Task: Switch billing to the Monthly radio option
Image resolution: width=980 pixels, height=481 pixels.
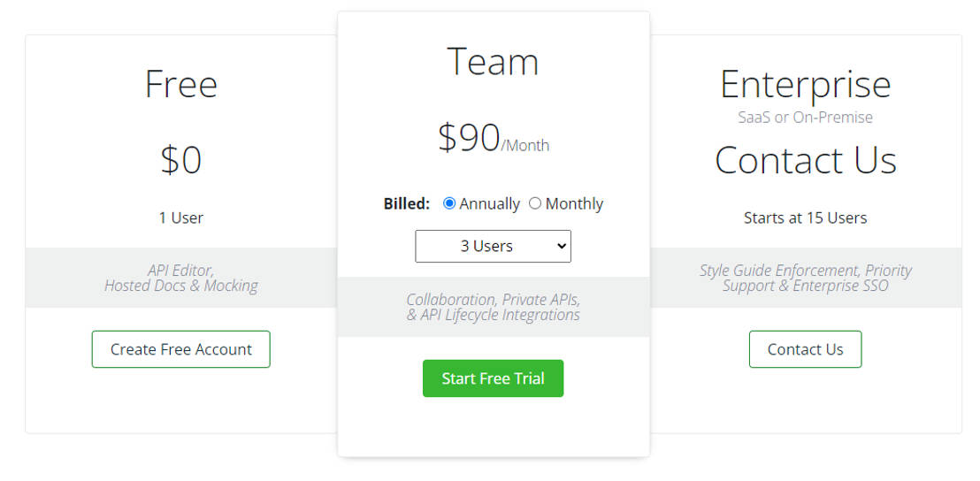Action: (535, 203)
